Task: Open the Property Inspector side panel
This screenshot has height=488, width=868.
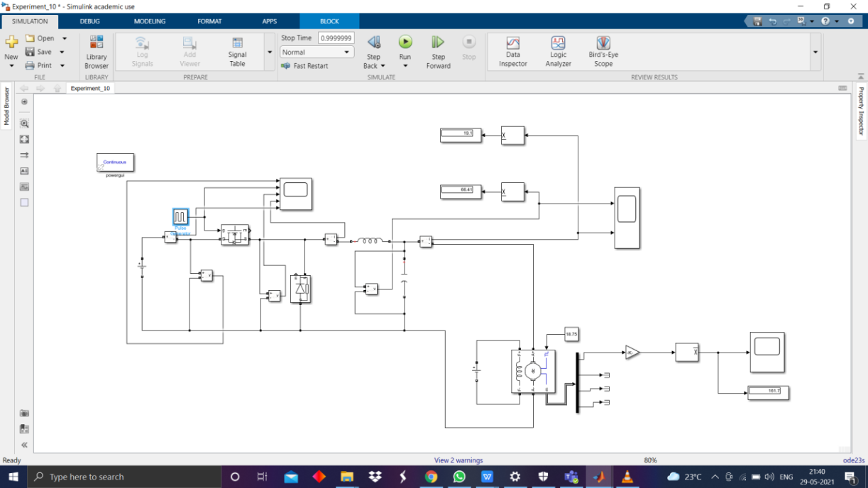Action: click(862, 111)
